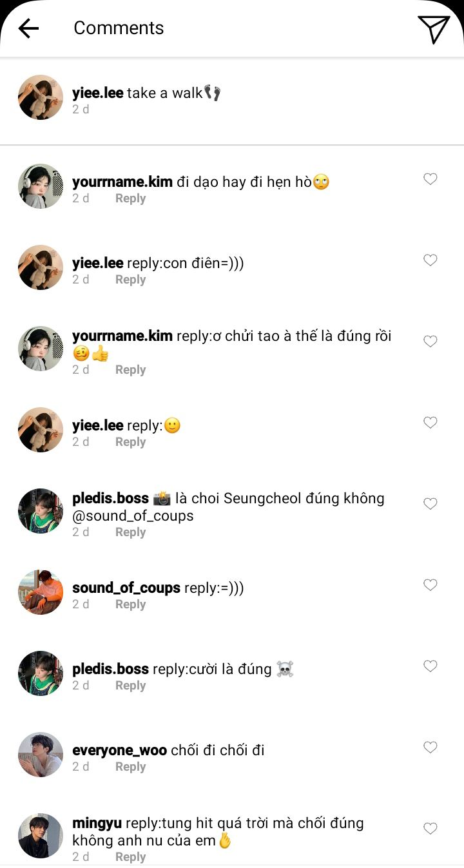Reply to sound_of_coups's comment
The image size is (464, 868).
(x=130, y=604)
